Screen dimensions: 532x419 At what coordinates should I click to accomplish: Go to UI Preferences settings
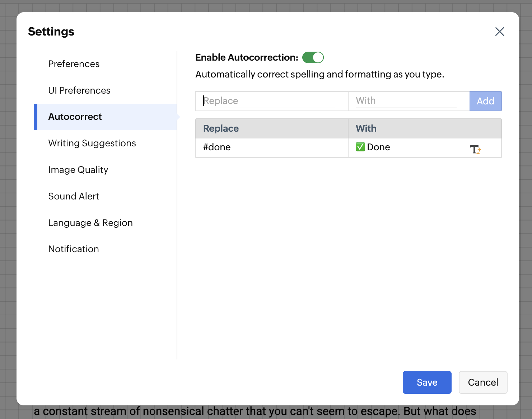click(x=79, y=90)
